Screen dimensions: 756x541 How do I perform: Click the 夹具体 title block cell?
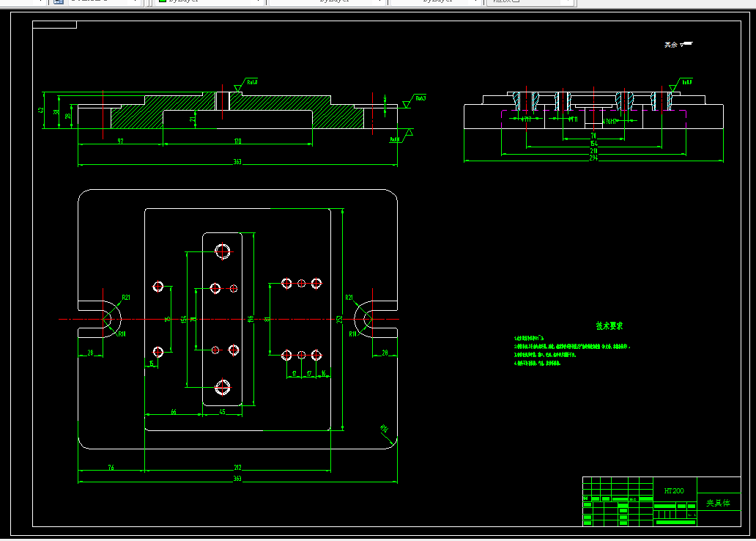pos(718,503)
